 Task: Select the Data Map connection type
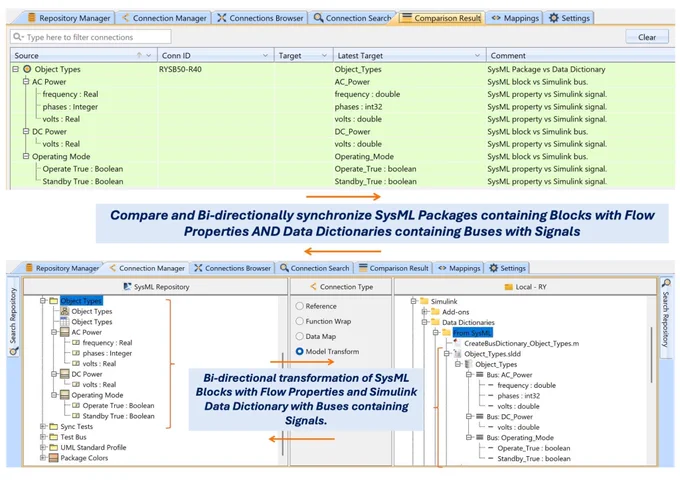pos(299,336)
